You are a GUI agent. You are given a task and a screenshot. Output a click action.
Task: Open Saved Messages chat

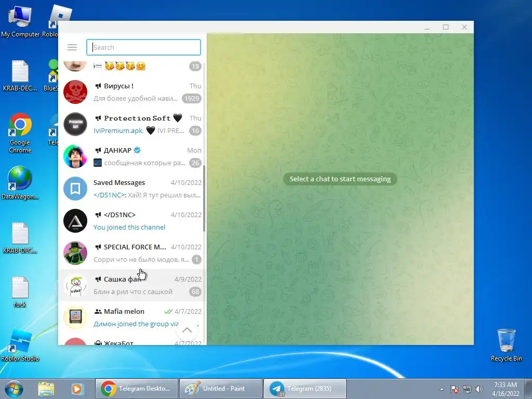coord(132,189)
